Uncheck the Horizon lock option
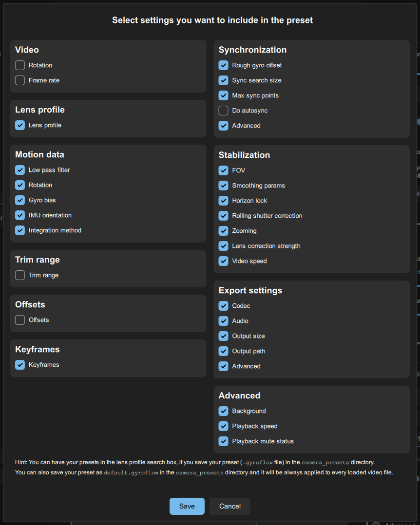Viewport: 420px width, 525px height. click(x=223, y=201)
